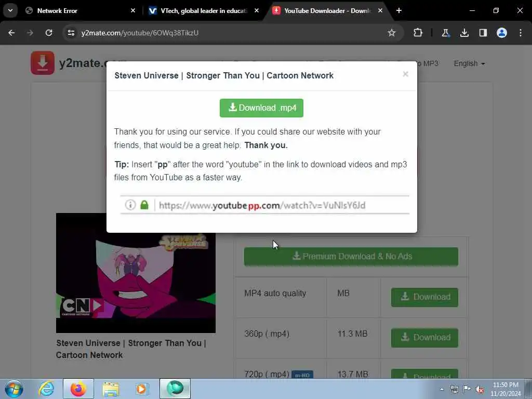532x399 pixels.
Task: Click the y2mate.com address bar URL
Action: (140, 33)
